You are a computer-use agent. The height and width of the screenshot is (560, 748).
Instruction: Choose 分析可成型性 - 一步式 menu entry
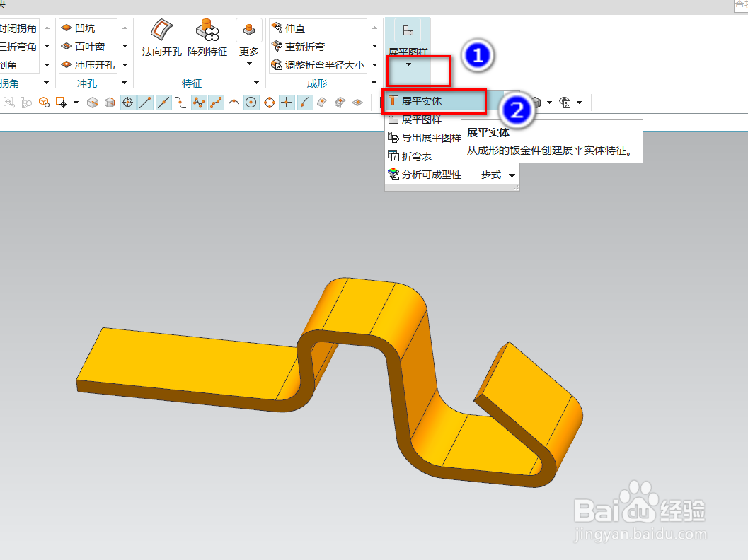[x=444, y=175]
